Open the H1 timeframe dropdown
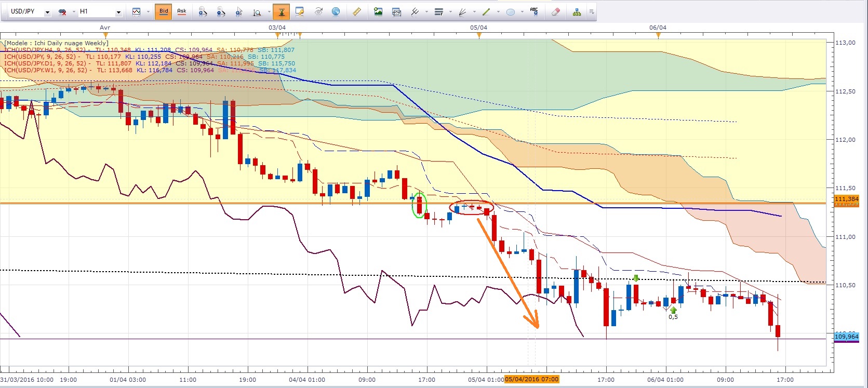The image size is (868, 388). point(118,12)
